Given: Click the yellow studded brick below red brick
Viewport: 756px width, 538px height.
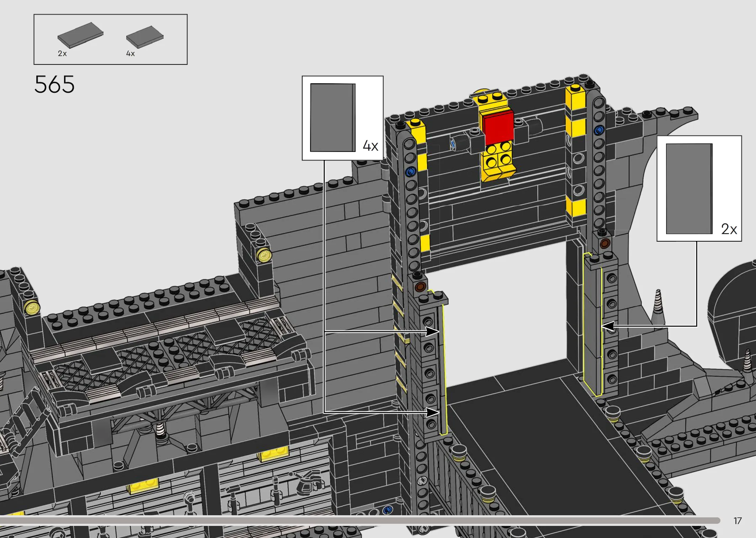Looking at the screenshot, I should [497, 161].
